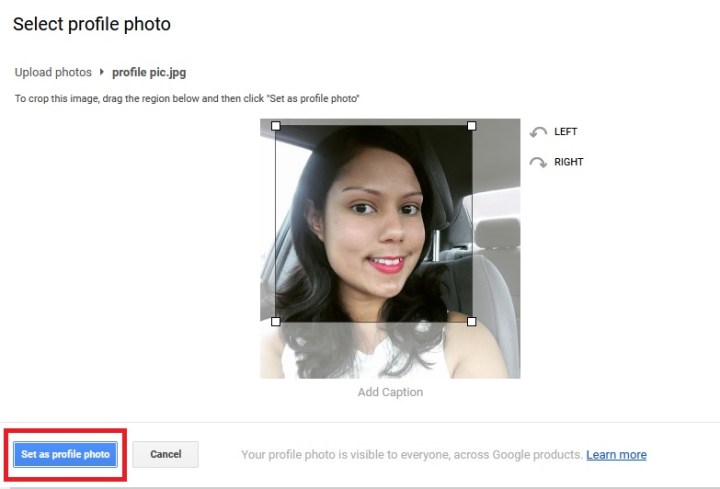Cancel the profile photo selection
Screen dimensions: 720x489
[165, 454]
